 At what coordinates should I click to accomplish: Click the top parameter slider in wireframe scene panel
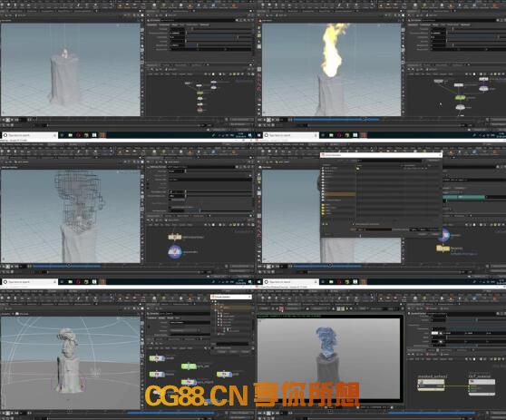pyautogui.click(x=219, y=171)
